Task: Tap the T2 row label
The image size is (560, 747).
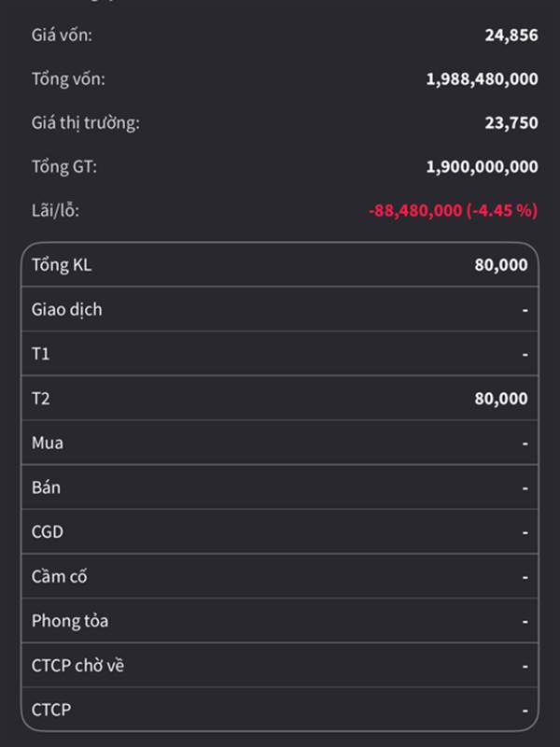Action: click(x=41, y=399)
